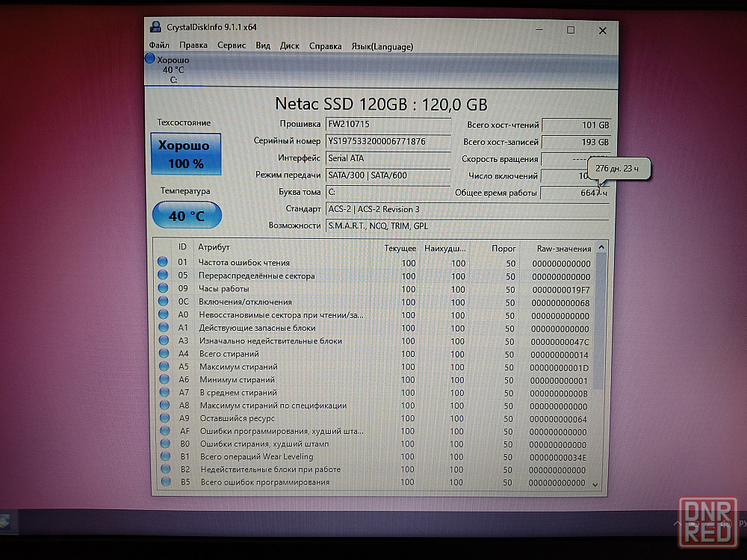Click the interface field showing Serial ATA
The height and width of the screenshot is (560, 747).
pyautogui.click(x=388, y=158)
